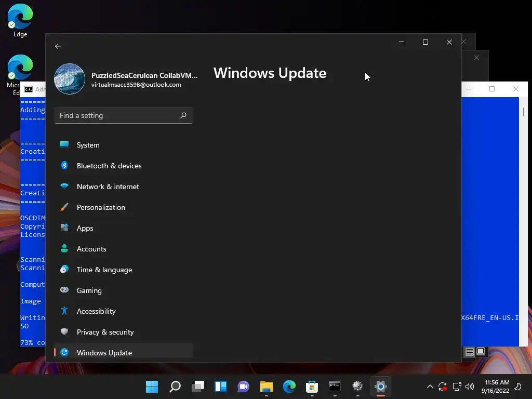Click the account email virtualmsacc3598@outlook.com
Image resolution: width=532 pixels, height=399 pixels.
click(x=136, y=85)
